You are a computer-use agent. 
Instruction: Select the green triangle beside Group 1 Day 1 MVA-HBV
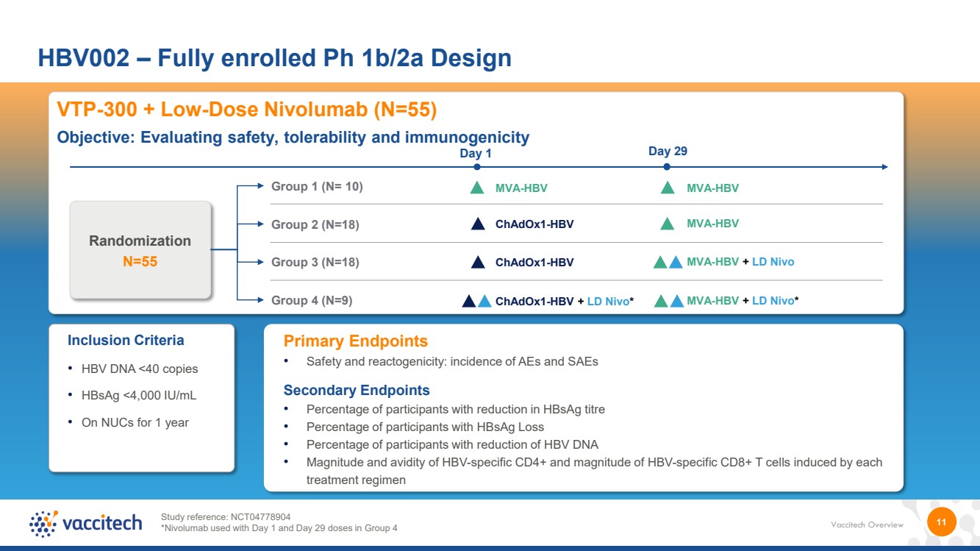pos(477,188)
